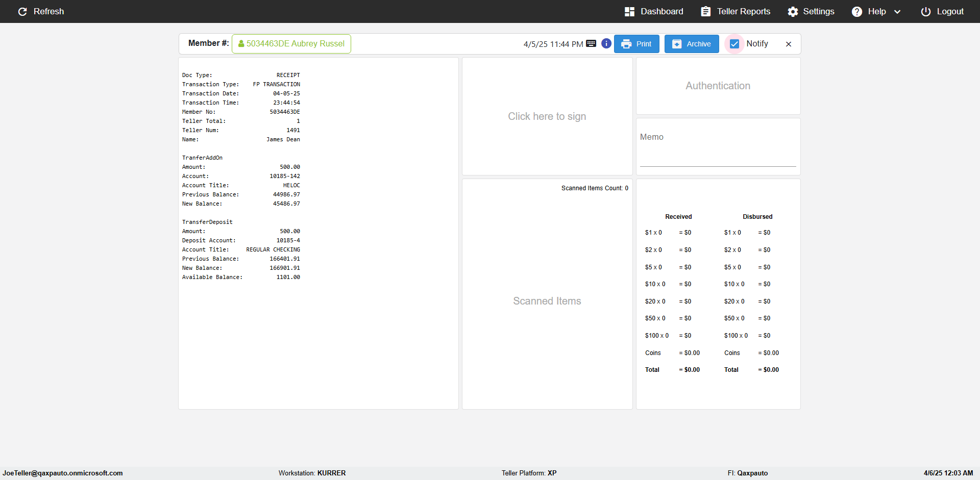The width and height of the screenshot is (980, 480).
Task: Expand the Help dropdown chevron
Action: (x=897, y=12)
